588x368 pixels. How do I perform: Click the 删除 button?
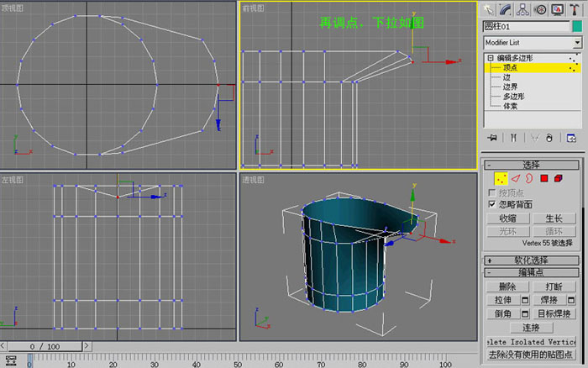point(507,287)
